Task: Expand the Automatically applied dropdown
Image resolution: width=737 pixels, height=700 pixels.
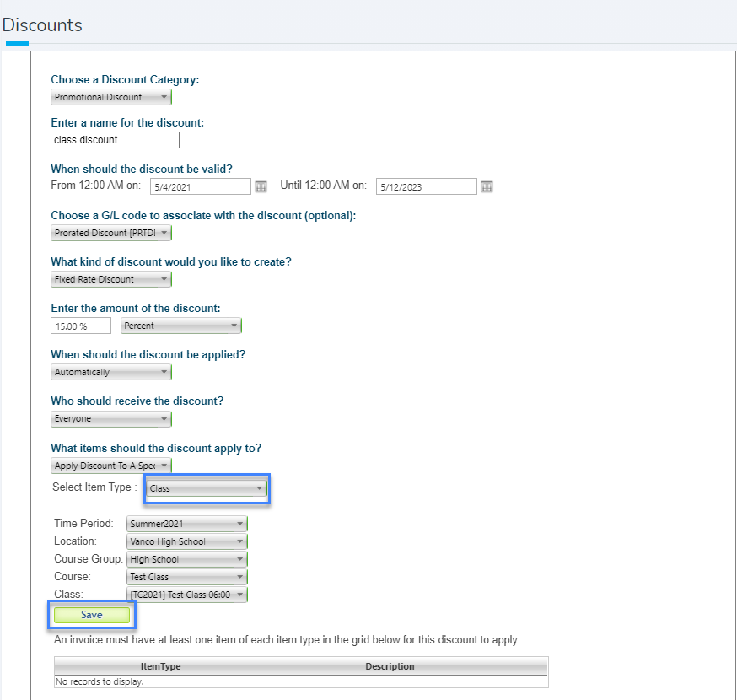Action: click(111, 372)
